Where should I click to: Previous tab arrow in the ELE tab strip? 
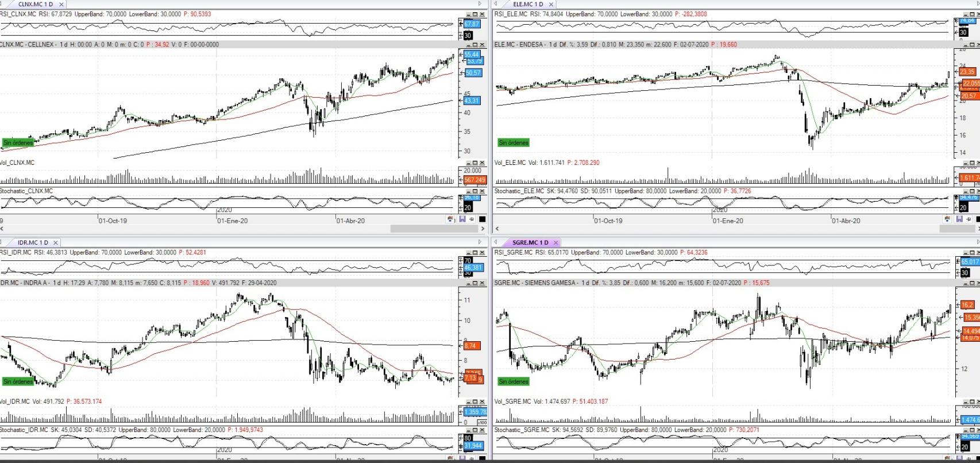click(496, 3)
